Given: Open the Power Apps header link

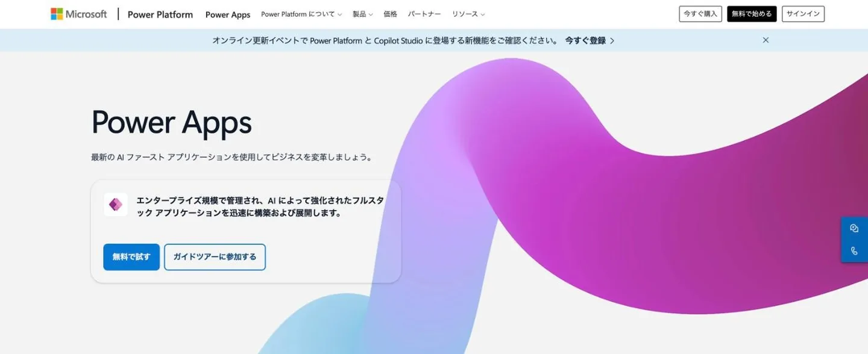Looking at the screenshot, I should coord(228,14).
